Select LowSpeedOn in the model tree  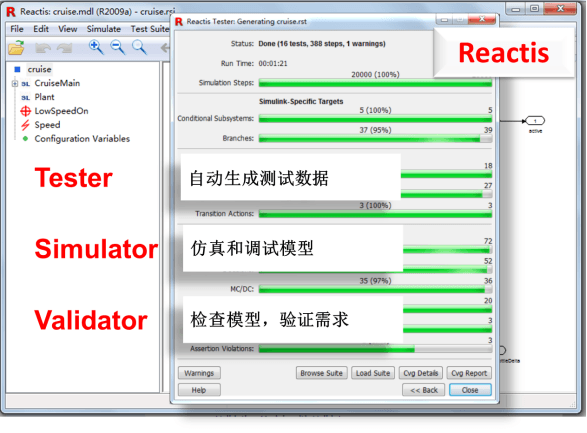[61, 111]
